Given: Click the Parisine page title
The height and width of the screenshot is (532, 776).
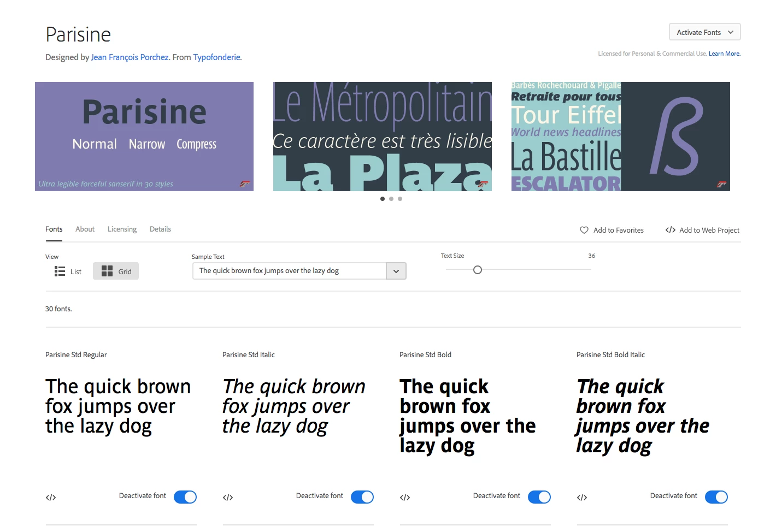Looking at the screenshot, I should click(x=78, y=34).
